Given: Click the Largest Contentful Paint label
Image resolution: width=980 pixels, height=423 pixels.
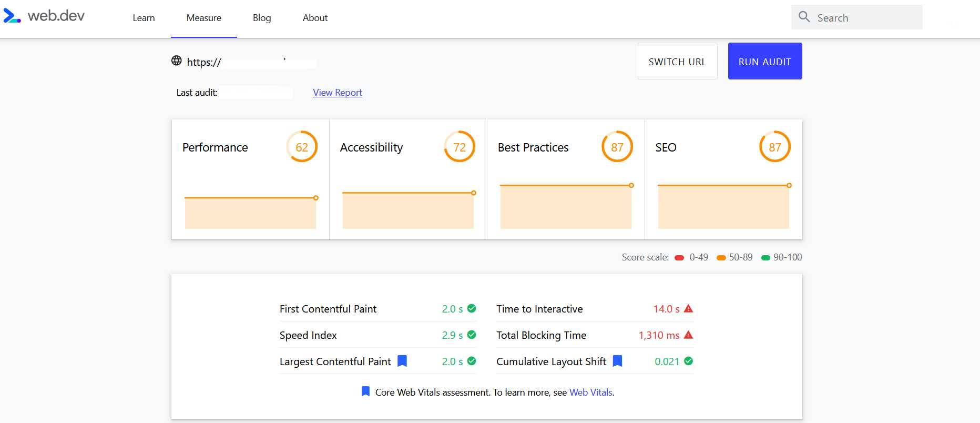Looking at the screenshot, I should click(x=335, y=361).
